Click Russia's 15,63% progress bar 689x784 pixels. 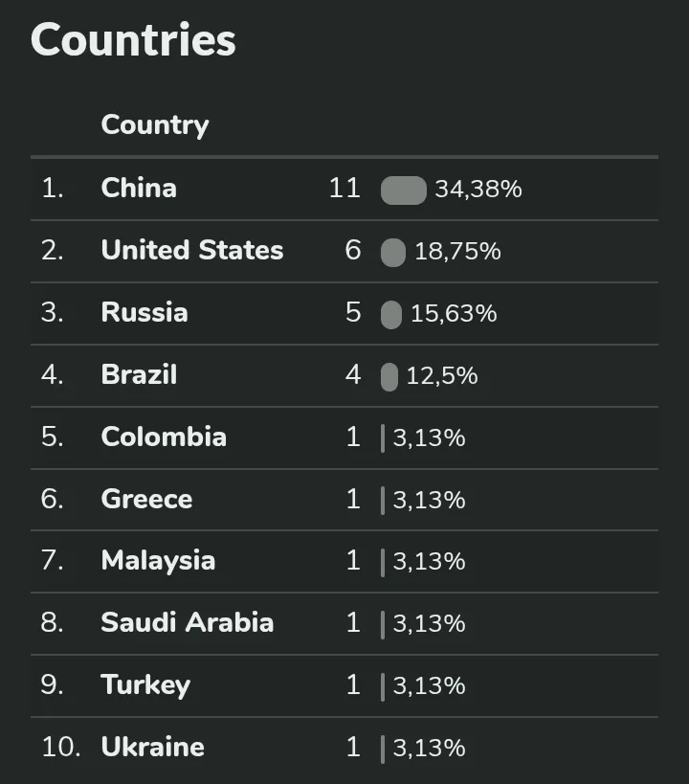[x=391, y=315]
